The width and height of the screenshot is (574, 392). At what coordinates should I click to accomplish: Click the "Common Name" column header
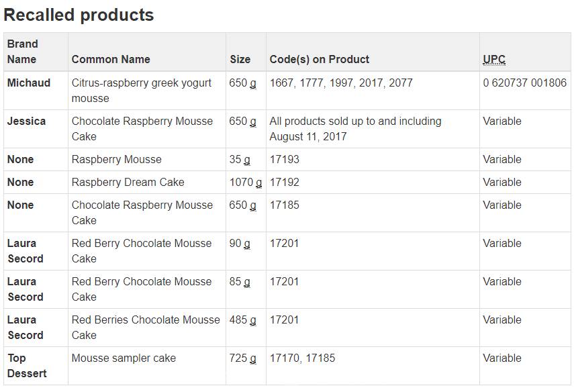point(111,59)
